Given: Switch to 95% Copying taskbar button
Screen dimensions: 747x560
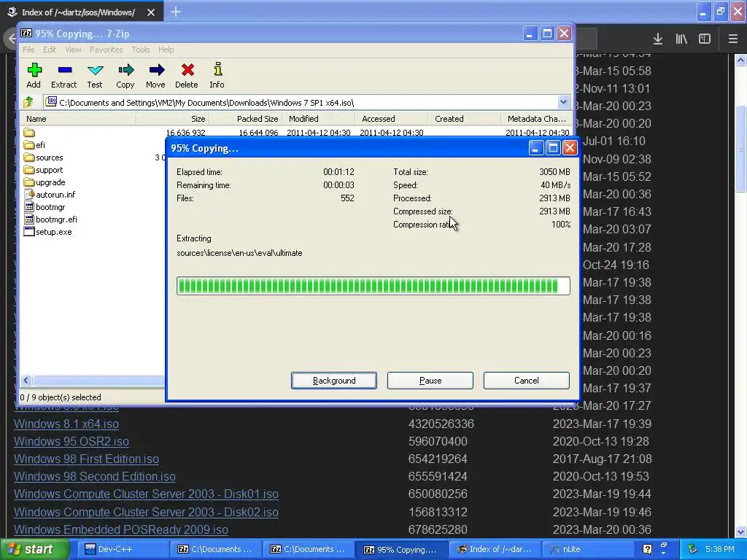Looking at the screenshot, I should (402, 549).
